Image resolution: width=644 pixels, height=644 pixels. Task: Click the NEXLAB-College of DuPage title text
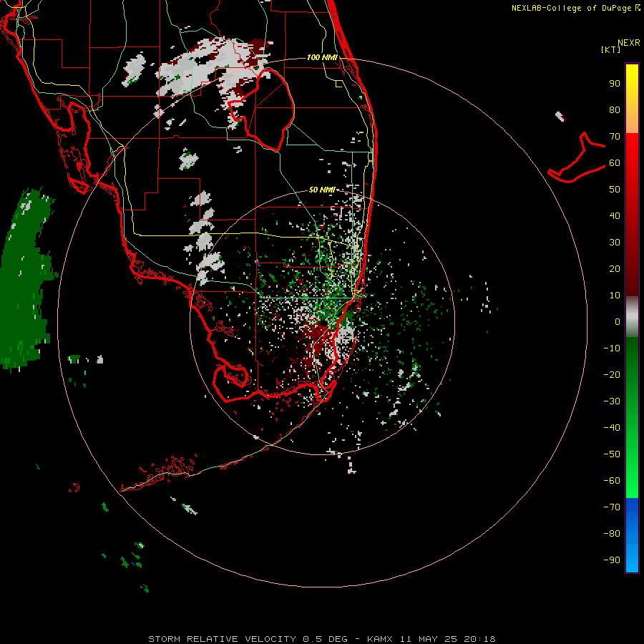(x=571, y=8)
